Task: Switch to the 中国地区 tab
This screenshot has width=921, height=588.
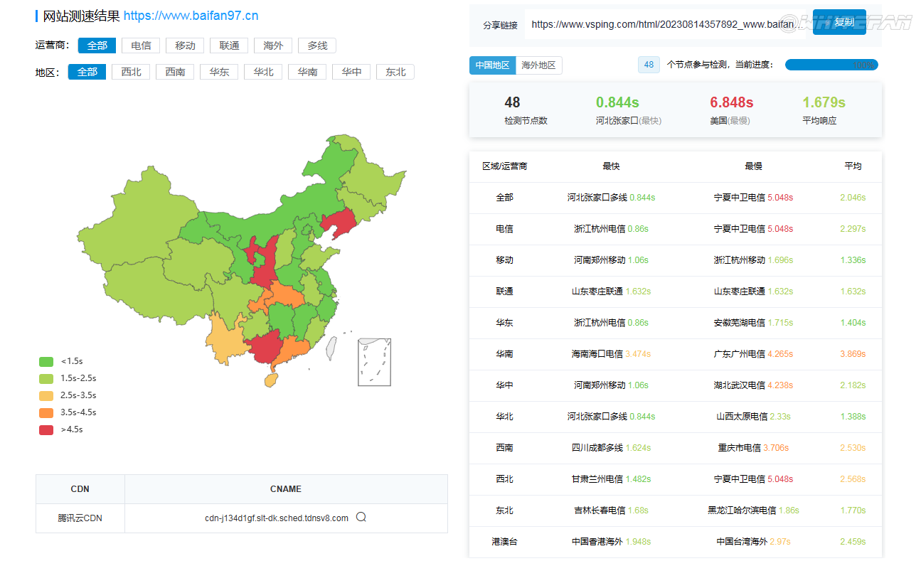Action: coord(492,65)
